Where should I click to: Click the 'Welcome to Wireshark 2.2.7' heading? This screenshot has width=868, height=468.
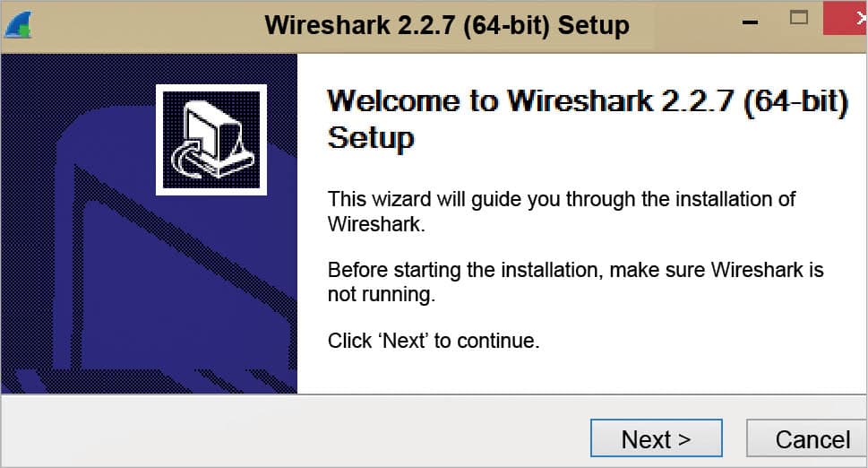[x=587, y=101]
